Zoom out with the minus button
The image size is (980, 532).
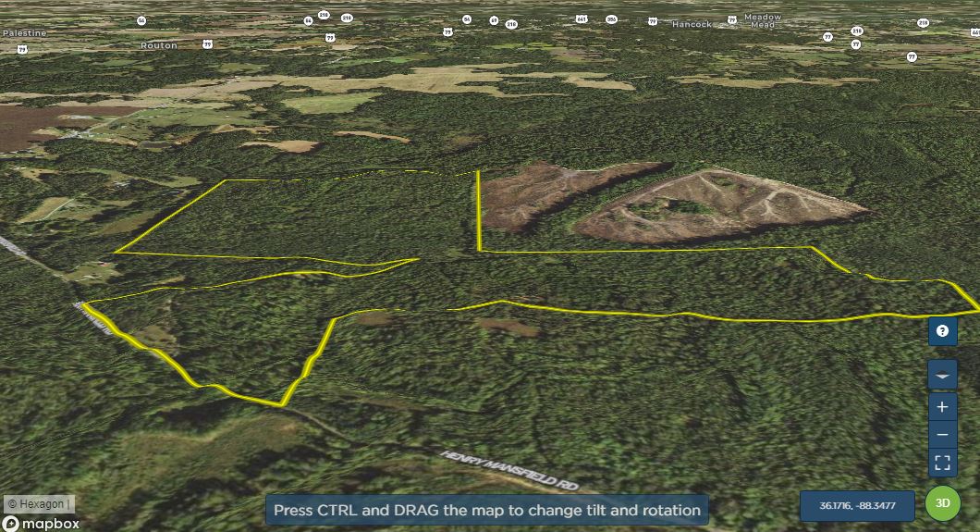942,435
